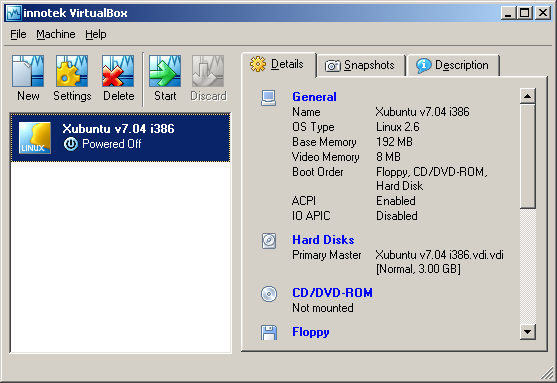Image resolution: width=557 pixels, height=383 pixels.
Task: Switch to the Details tab
Action: [278, 64]
